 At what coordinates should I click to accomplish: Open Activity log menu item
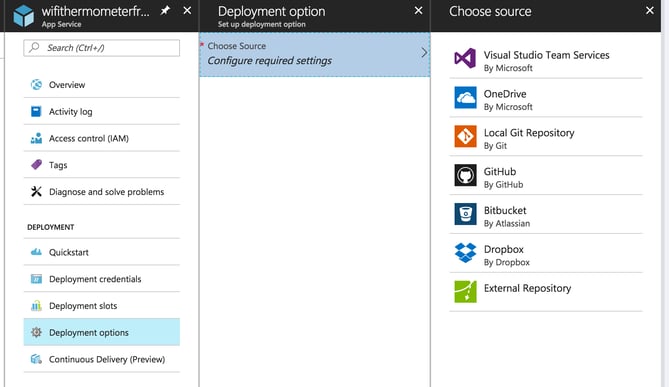(x=102, y=111)
